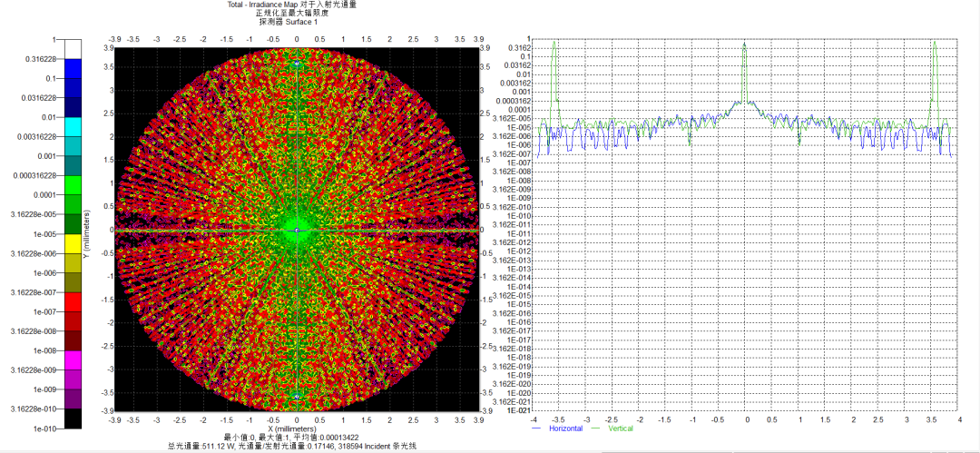Select the '3.16228e-006' color scale label
The width and height of the screenshot is (980, 453).
pyautogui.click(x=35, y=253)
